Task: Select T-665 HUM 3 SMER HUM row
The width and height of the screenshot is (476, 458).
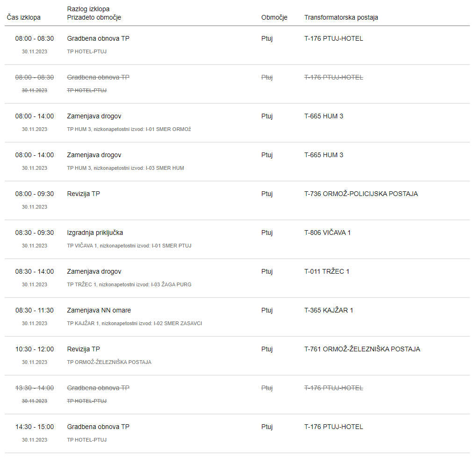Action: coord(237,161)
